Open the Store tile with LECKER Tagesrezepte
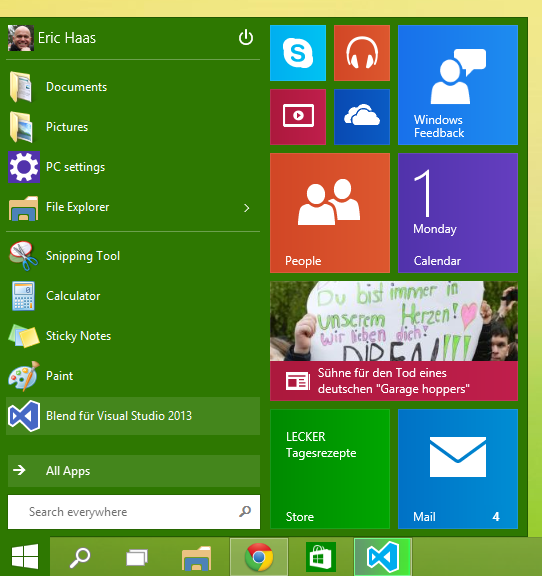 click(x=330, y=469)
